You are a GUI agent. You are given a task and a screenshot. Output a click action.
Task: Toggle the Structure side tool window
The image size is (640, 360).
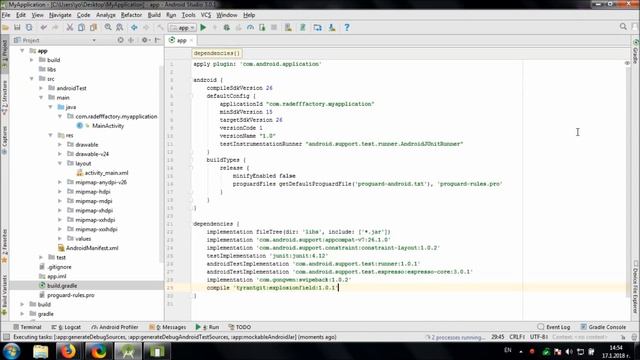(4, 98)
